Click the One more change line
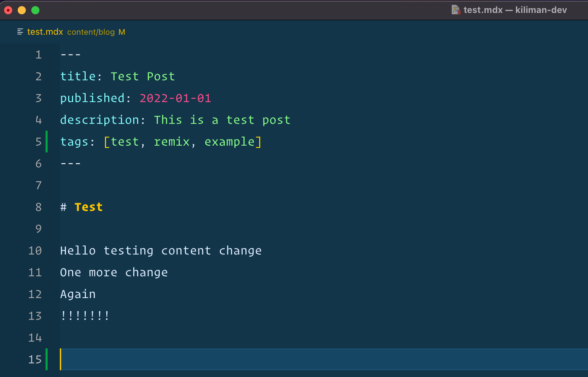Viewport: 588px width, 377px height. (x=114, y=272)
